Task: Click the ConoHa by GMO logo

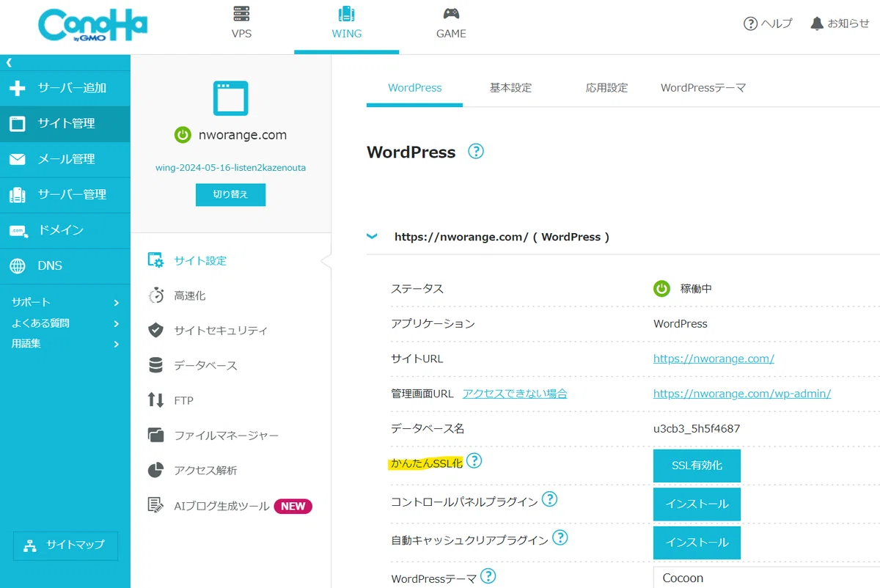Action: [92, 26]
